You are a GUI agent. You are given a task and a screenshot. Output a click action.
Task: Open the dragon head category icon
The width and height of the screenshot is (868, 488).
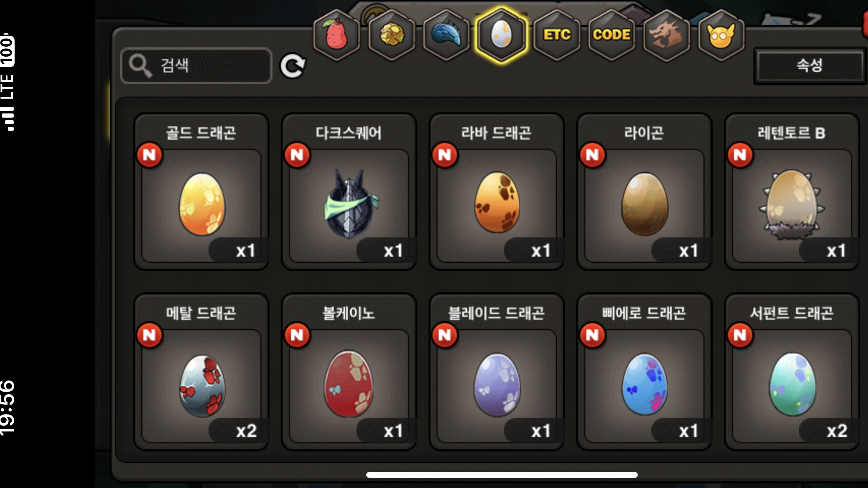tap(667, 35)
